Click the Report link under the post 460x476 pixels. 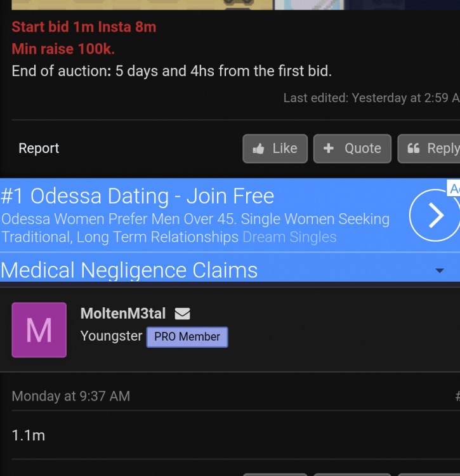pyautogui.click(x=39, y=149)
